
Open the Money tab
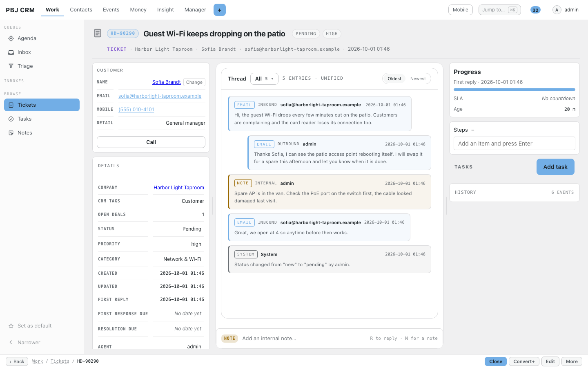pyautogui.click(x=138, y=10)
